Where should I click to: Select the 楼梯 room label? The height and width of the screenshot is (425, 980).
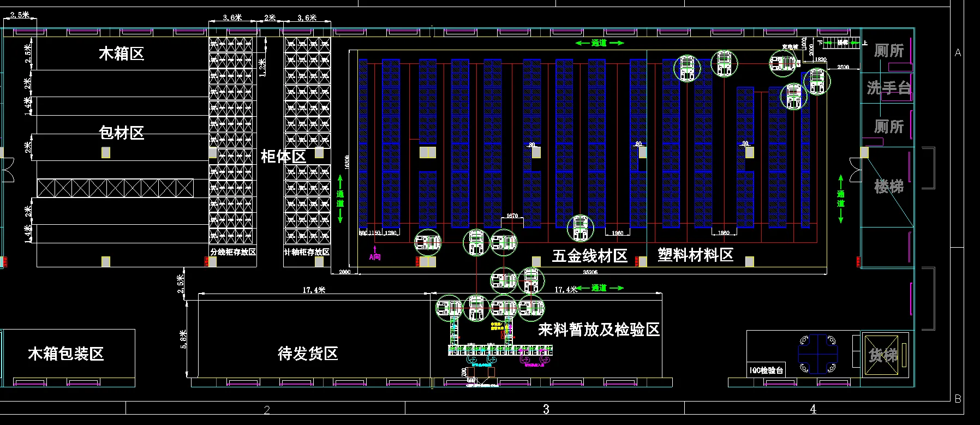(x=889, y=187)
